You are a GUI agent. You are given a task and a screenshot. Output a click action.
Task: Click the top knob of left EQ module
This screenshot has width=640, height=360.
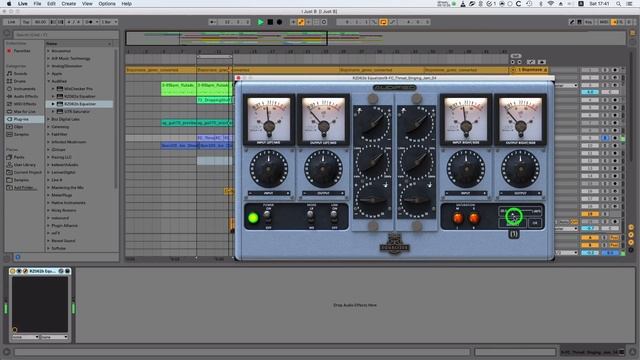click(373, 124)
